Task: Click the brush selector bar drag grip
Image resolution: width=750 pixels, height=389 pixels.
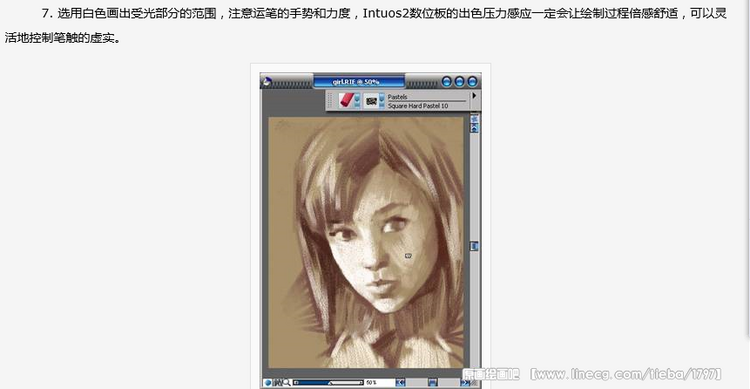Action: (330, 101)
